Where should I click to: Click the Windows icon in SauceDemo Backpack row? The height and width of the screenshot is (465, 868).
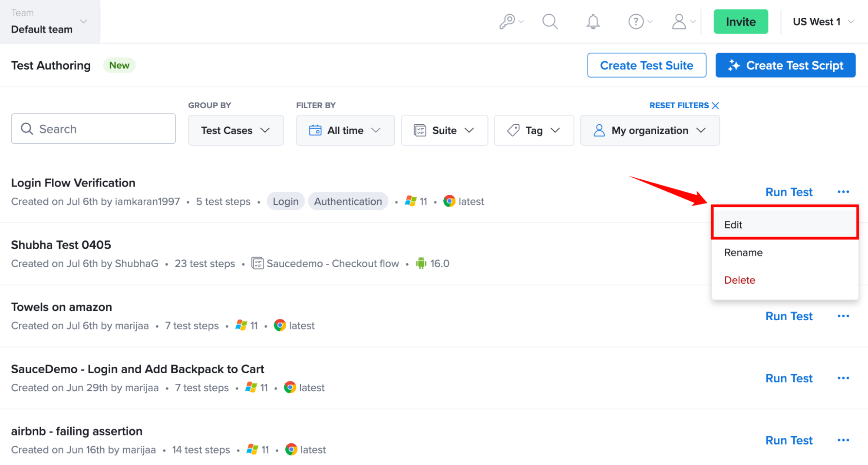[251, 388]
